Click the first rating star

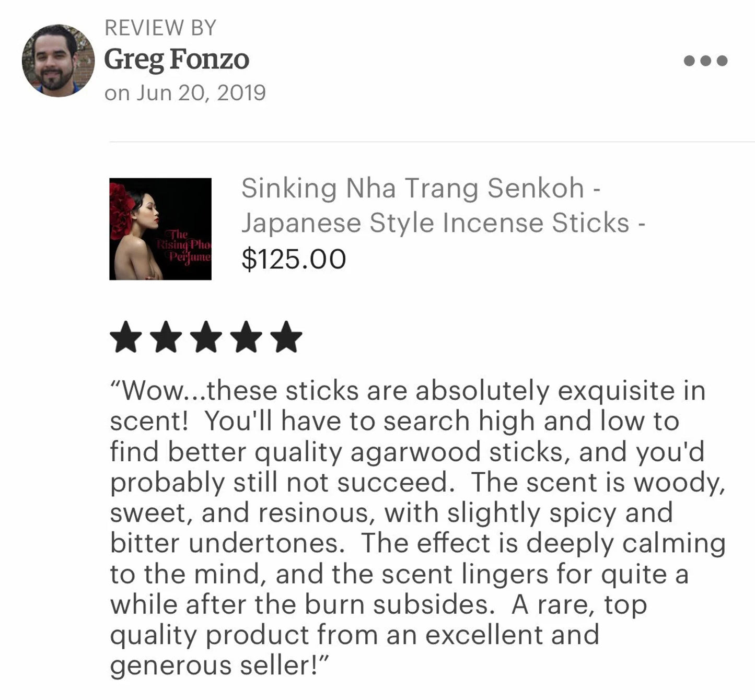click(x=125, y=337)
